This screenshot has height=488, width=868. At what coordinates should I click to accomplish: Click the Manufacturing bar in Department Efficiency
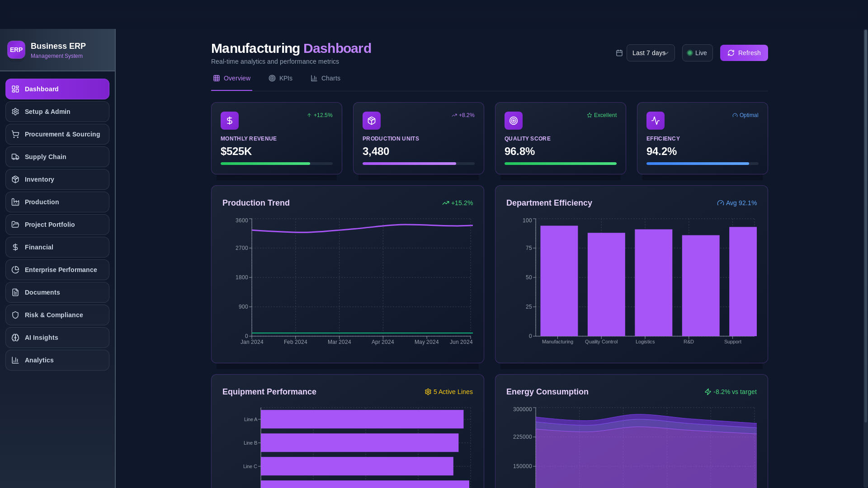pyautogui.click(x=559, y=281)
